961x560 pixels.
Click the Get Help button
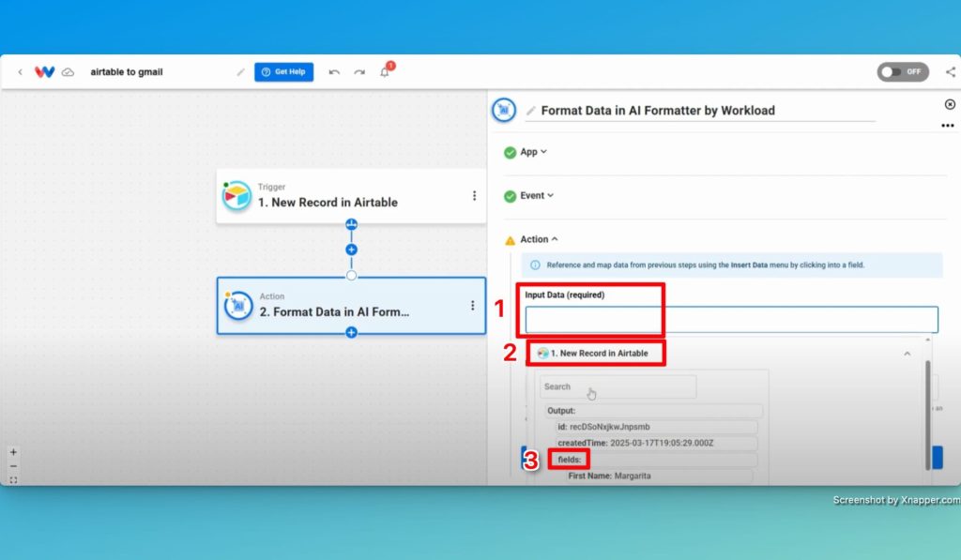tap(283, 71)
